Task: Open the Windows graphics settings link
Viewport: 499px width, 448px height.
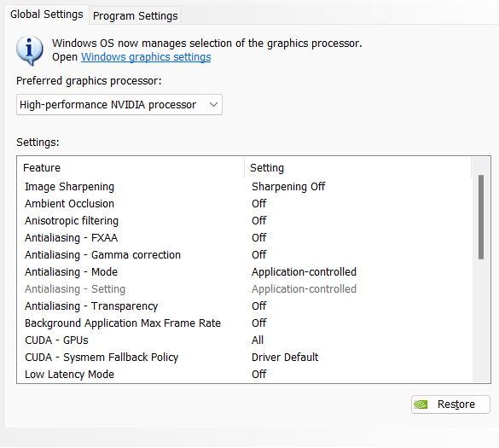Action: [x=146, y=57]
